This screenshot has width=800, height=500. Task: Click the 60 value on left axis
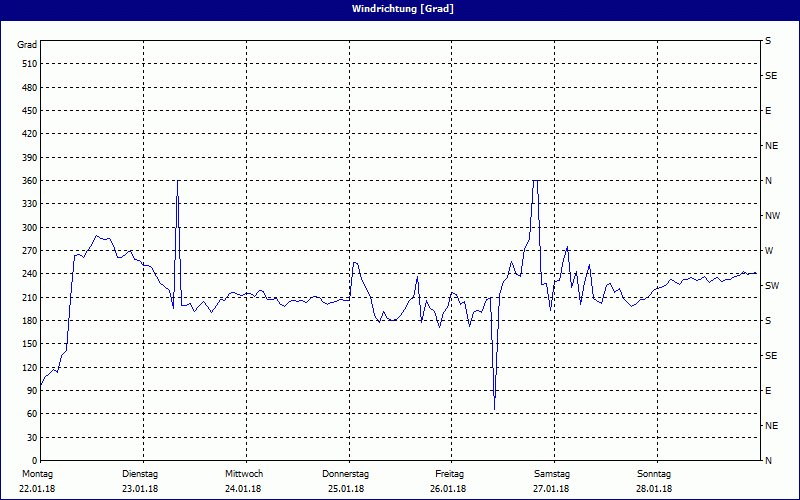(32, 414)
